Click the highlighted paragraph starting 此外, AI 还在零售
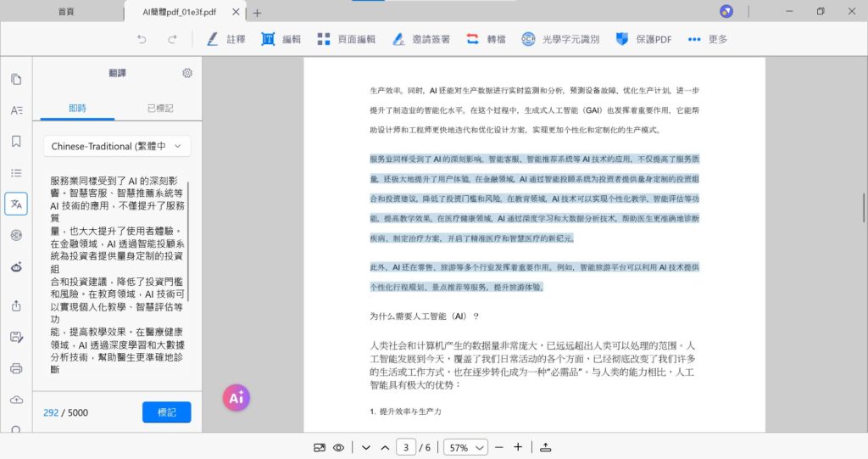The width and height of the screenshot is (868, 459). tap(534, 277)
